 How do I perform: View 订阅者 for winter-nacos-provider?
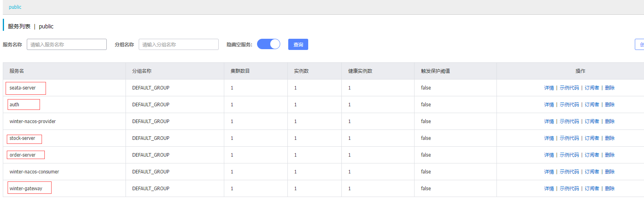click(592, 121)
